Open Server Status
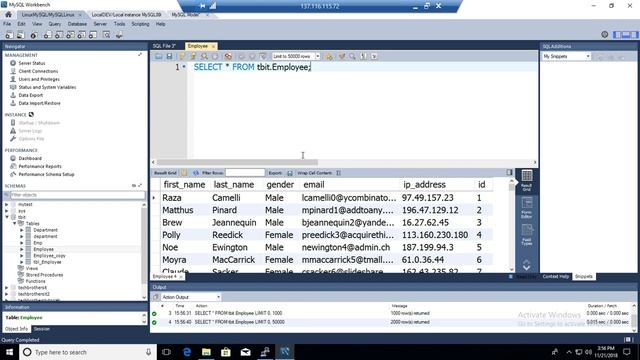Viewport: 640px width, 360px height. point(32,63)
